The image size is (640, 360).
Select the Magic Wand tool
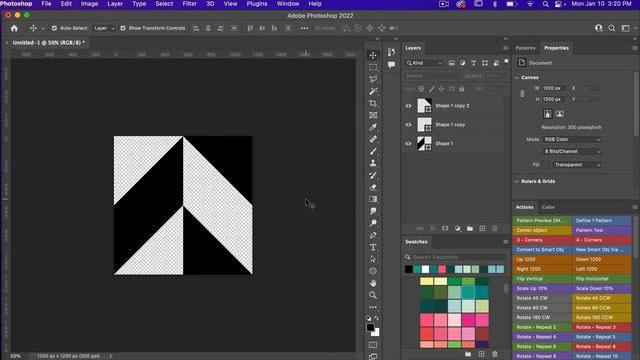click(x=373, y=91)
